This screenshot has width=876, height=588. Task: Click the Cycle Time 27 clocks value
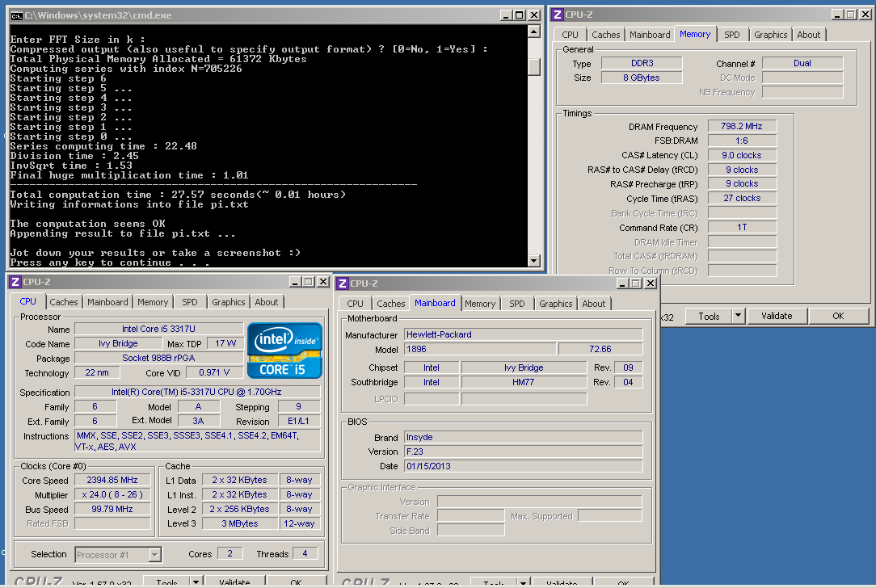coord(742,198)
